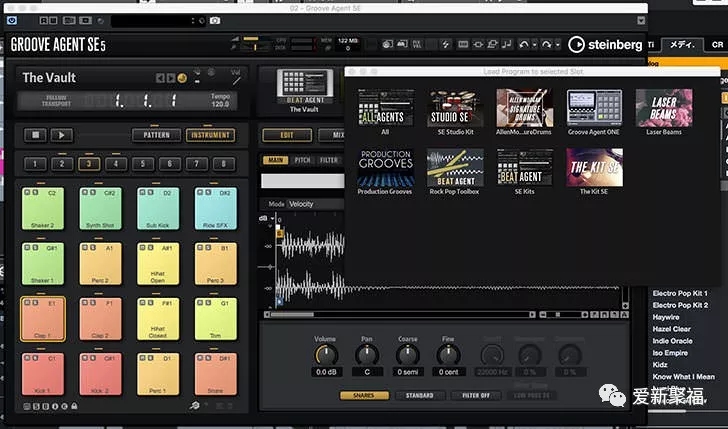This screenshot has width=728, height=429.
Task: Switch to the MAIN sample tab
Action: tap(276, 160)
